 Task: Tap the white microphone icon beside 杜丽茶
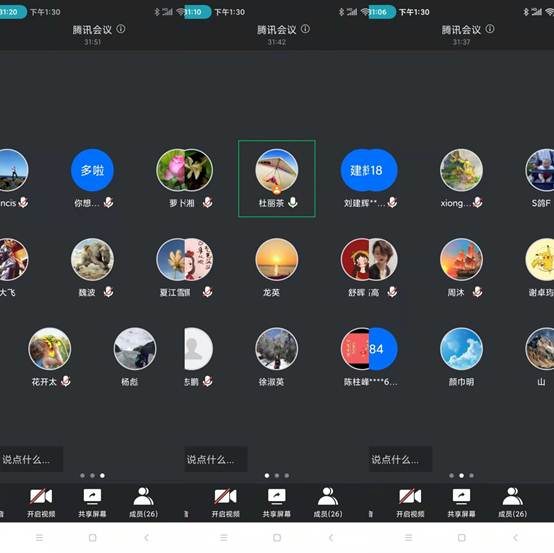(293, 202)
